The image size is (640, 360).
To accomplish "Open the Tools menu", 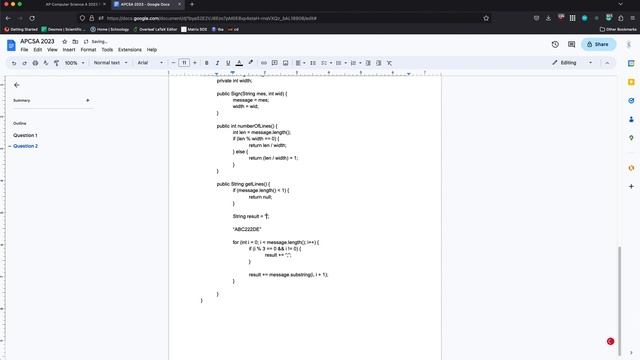I will click(107, 50).
